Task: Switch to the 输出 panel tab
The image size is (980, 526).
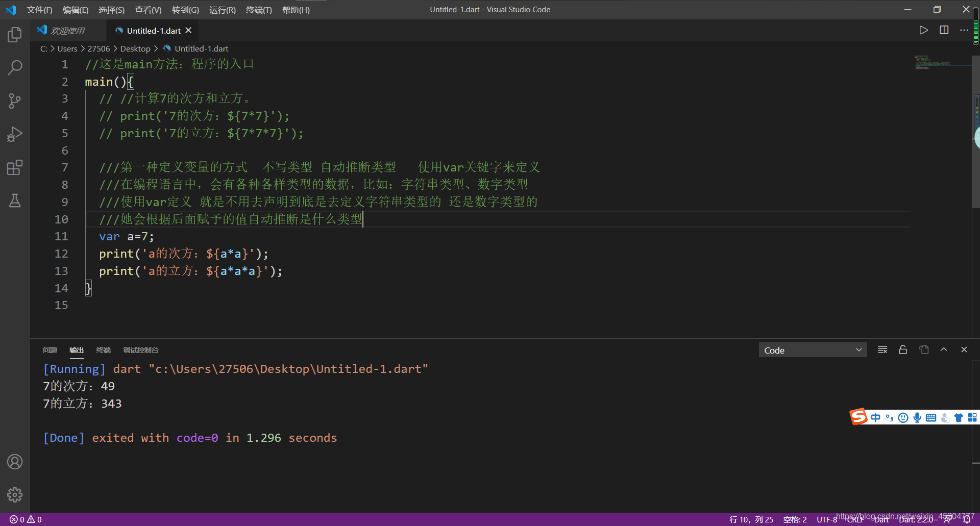Action: pyautogui.click(x=77, y=350)
